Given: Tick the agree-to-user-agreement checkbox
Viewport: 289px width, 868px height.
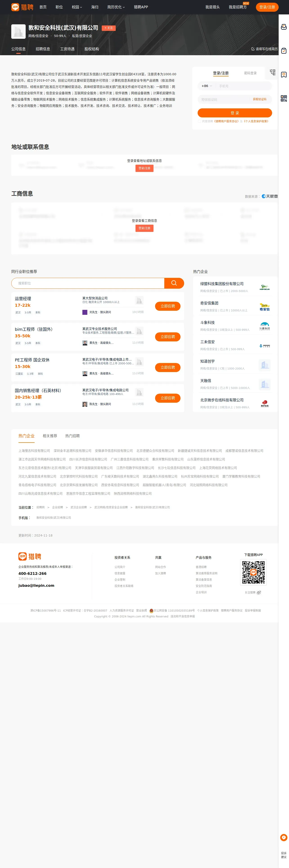Looking at the screenshot, I should (x=199, y=121).
